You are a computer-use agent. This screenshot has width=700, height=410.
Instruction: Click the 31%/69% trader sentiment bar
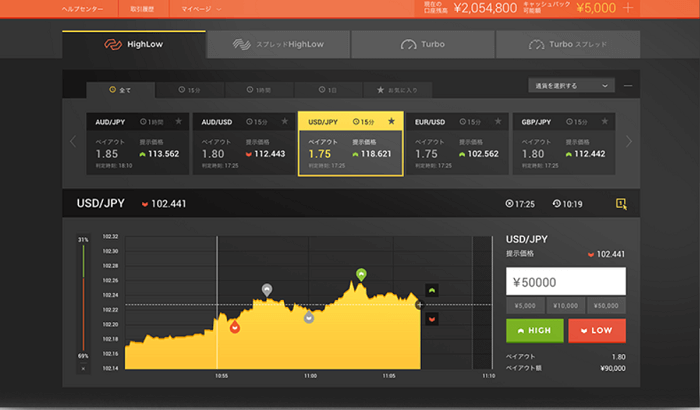(83, 300)
